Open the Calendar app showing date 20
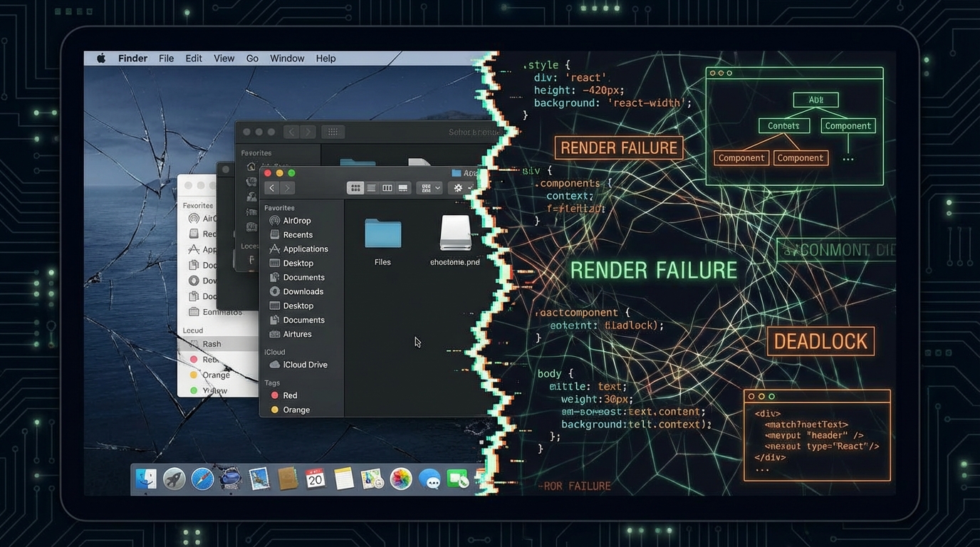 click(316, 479)
